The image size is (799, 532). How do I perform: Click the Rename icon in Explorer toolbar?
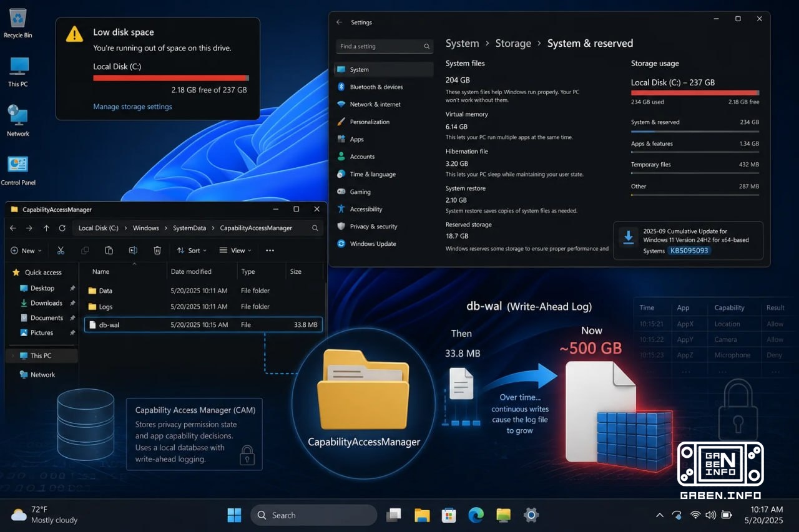click(x=133, y=251)
